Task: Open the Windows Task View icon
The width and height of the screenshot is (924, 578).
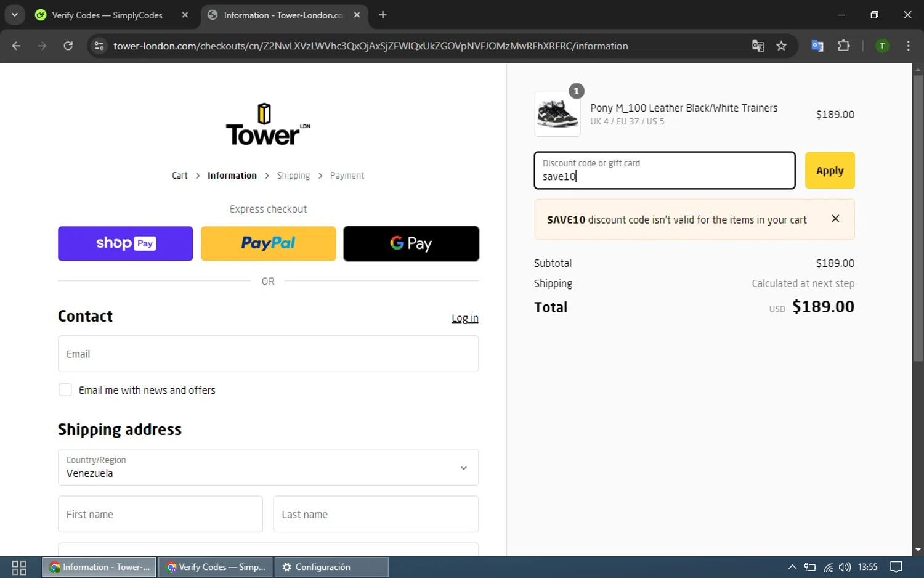Action: click(19, 568)
